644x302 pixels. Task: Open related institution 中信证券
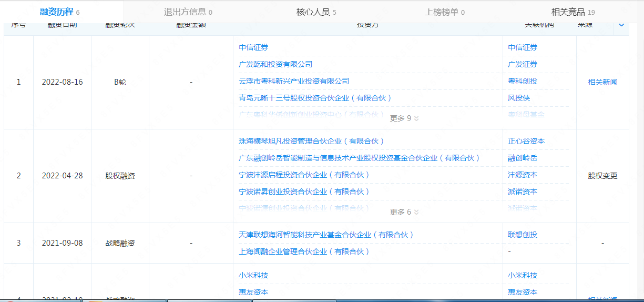coord(523,47)
